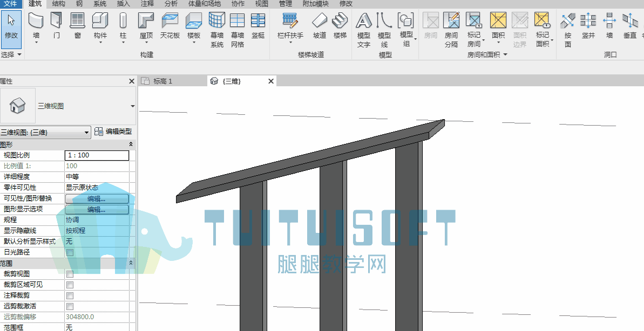Pick the 楼梯 (Stair) tool
This screenshot has height=331, width=644.
coord(340,25)
